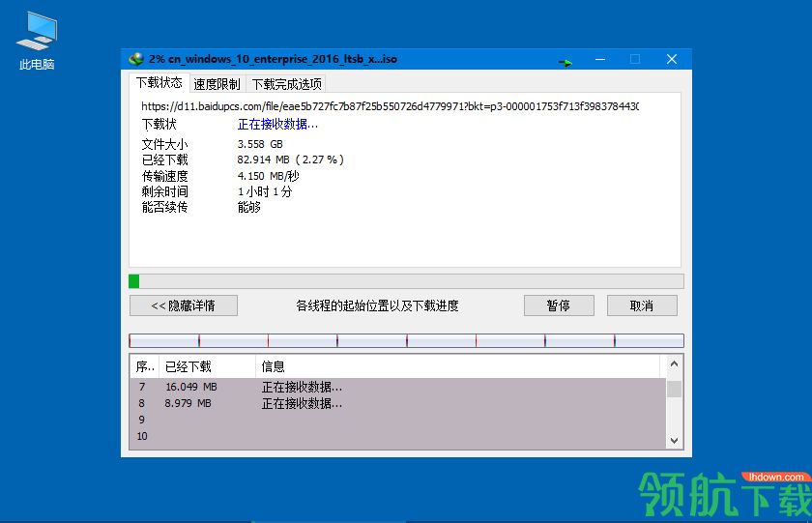Open the 下载完成选项 tab
The width and height of the screenshot is (812, 523).
pyautogui.click(x=287, y=84)
